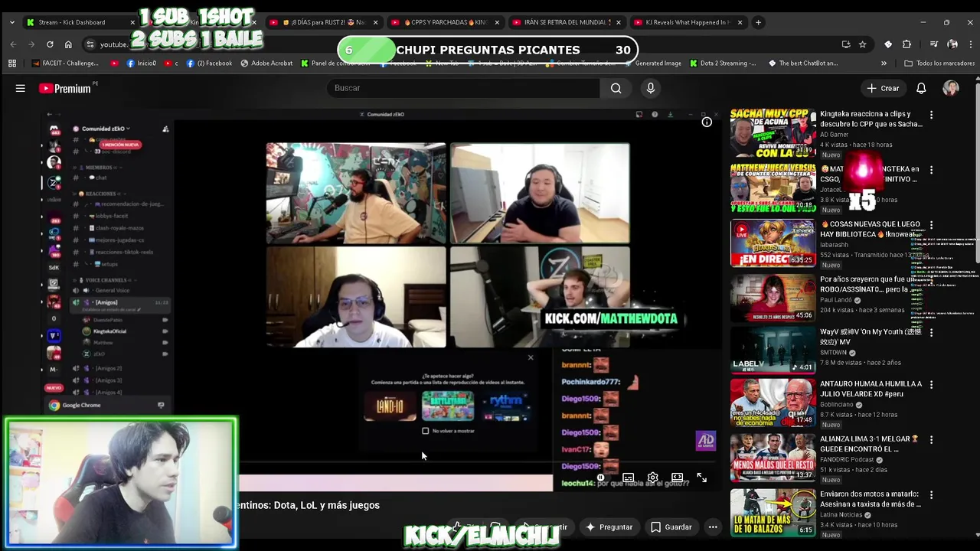Screen dimensions: 980x551
Task: Open the Chrome profile avatar
Action: coord(952,44)
